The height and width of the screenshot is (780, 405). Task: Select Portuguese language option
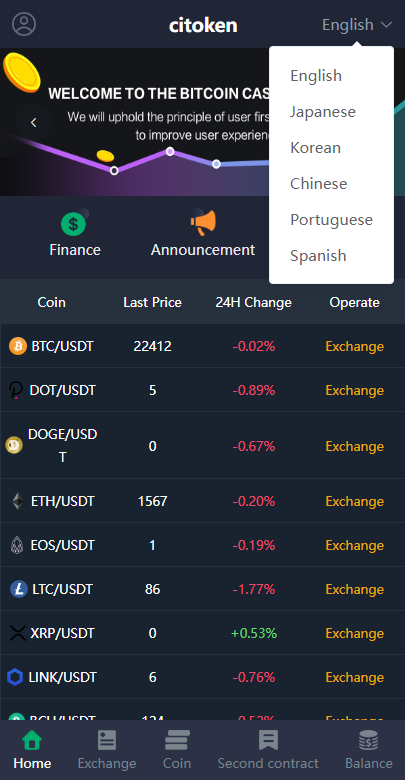[x=331, y=219]
